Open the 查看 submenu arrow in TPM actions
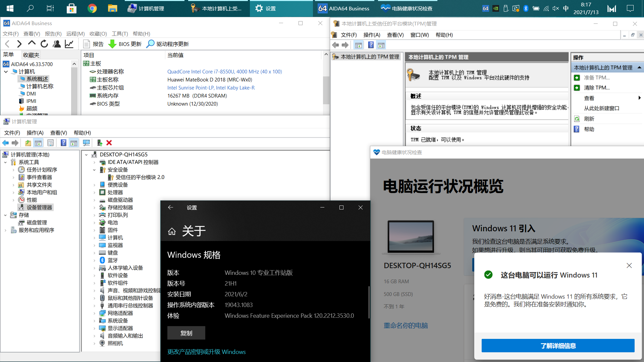This screenshot has height=362, width=644. click(639, 98)
